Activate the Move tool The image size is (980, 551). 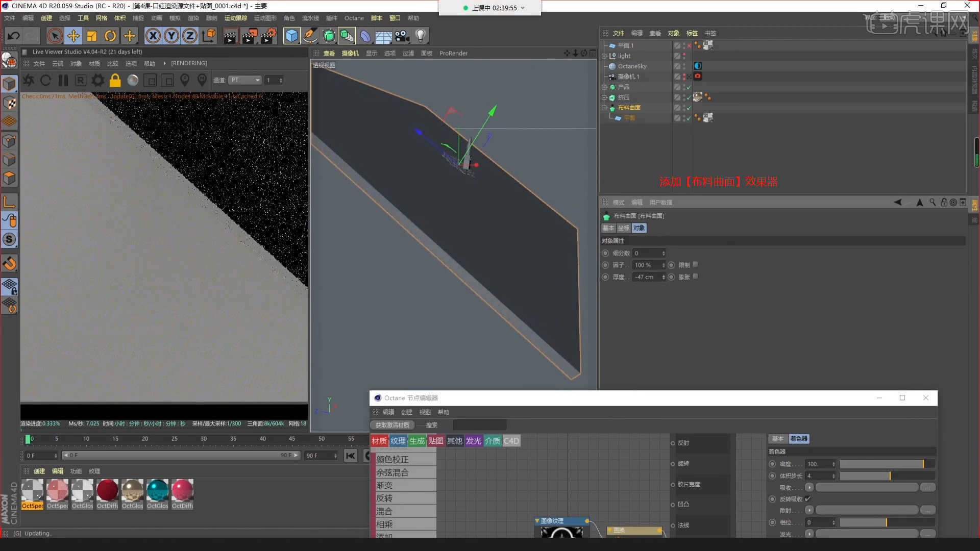pyautogui.click(x=73, y=36)
